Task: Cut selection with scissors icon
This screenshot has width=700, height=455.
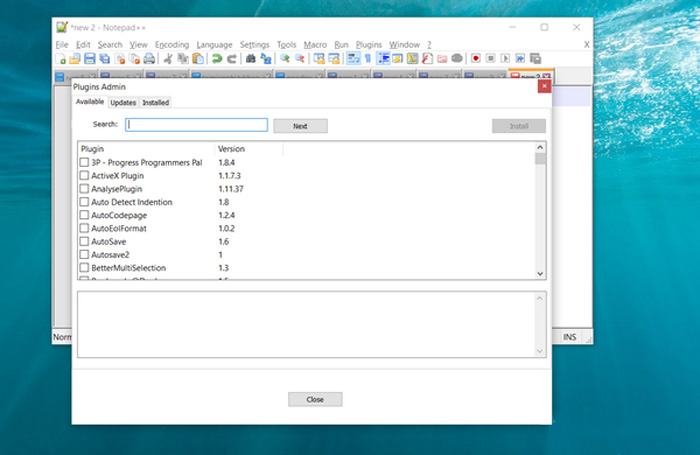Action: tap(168, 58)
